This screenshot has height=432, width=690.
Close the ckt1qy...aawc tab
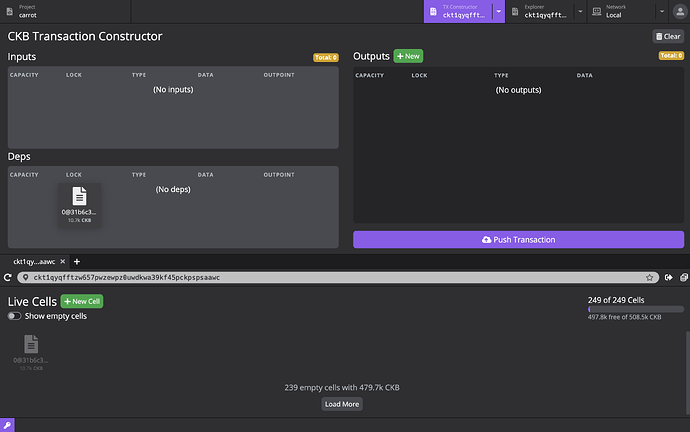62,261
